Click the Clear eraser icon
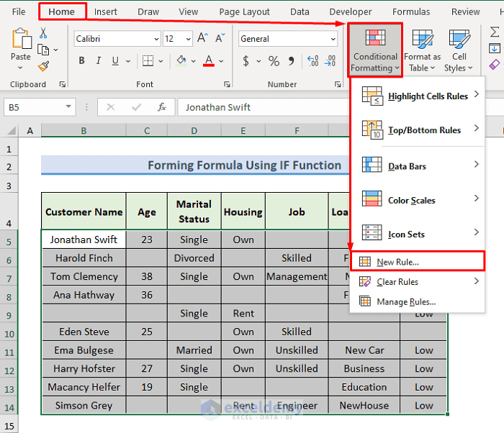The height and width of the screenshot is (433, 504). point(495,64)
